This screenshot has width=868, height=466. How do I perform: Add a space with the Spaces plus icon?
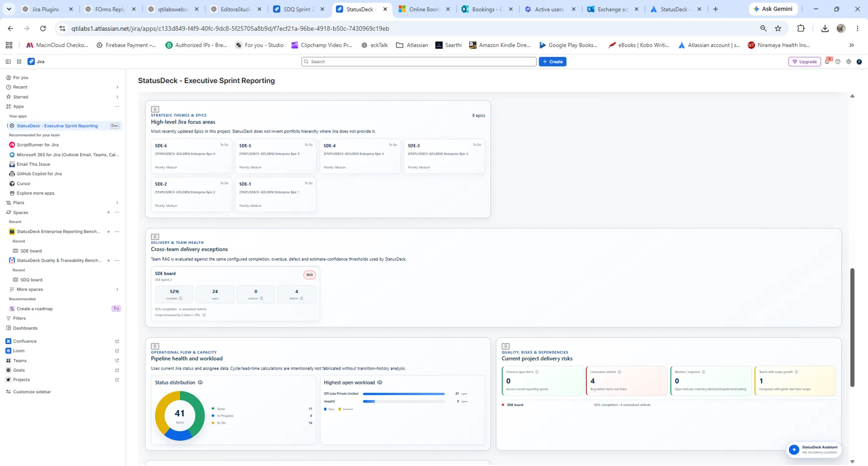click(x=108, y=213)
